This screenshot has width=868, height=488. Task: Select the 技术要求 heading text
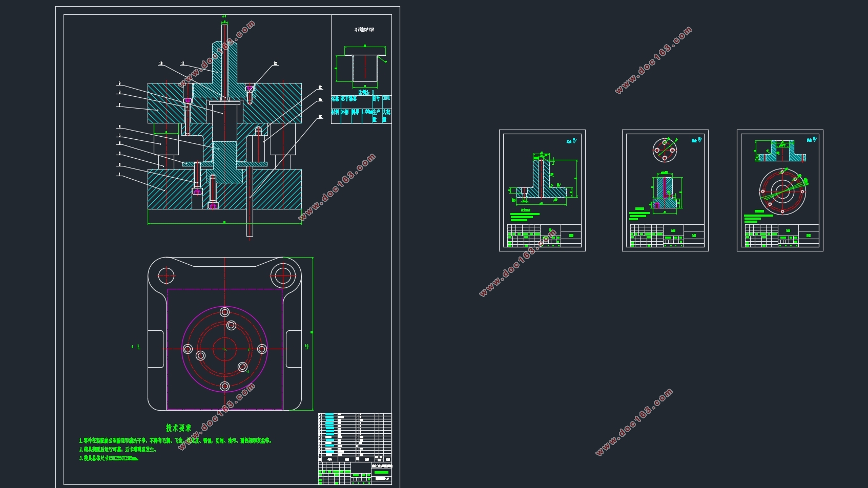click(x=178, y=428)
